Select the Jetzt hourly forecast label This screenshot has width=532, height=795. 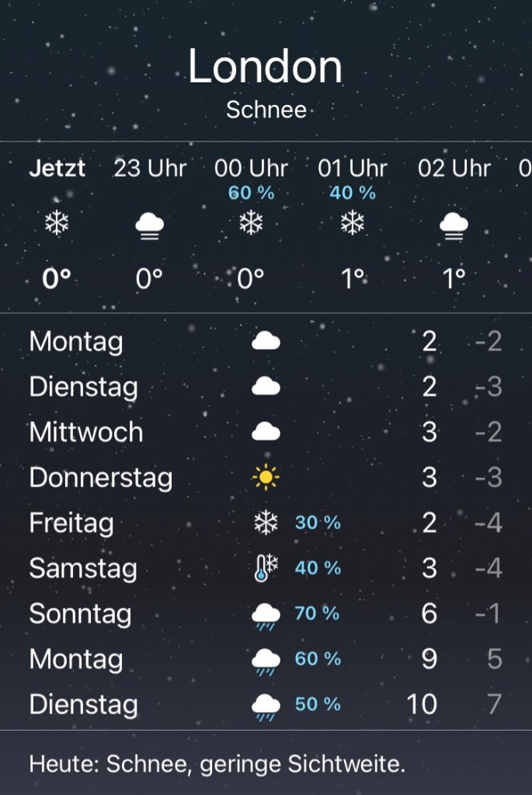pyautogui.click(x=57, y=169)
